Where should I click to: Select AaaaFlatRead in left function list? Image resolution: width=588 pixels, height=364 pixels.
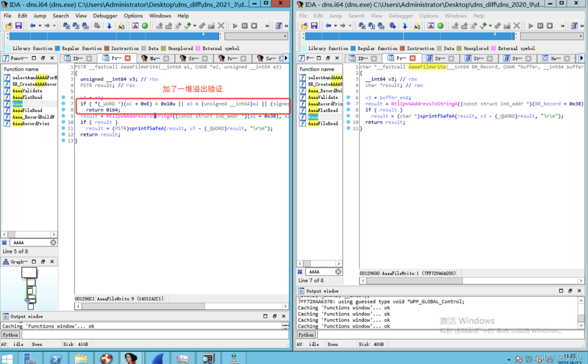click(27, 97)
